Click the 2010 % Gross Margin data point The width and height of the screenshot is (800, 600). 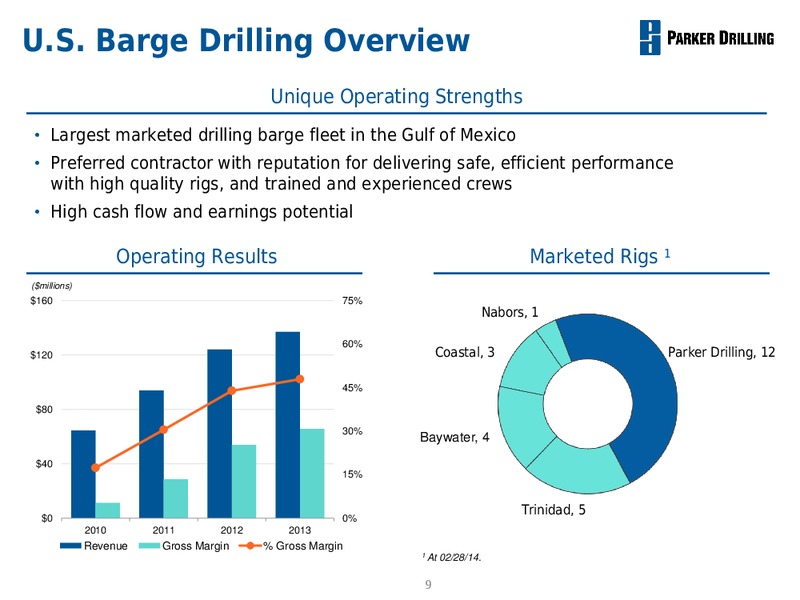pos(95,467)
